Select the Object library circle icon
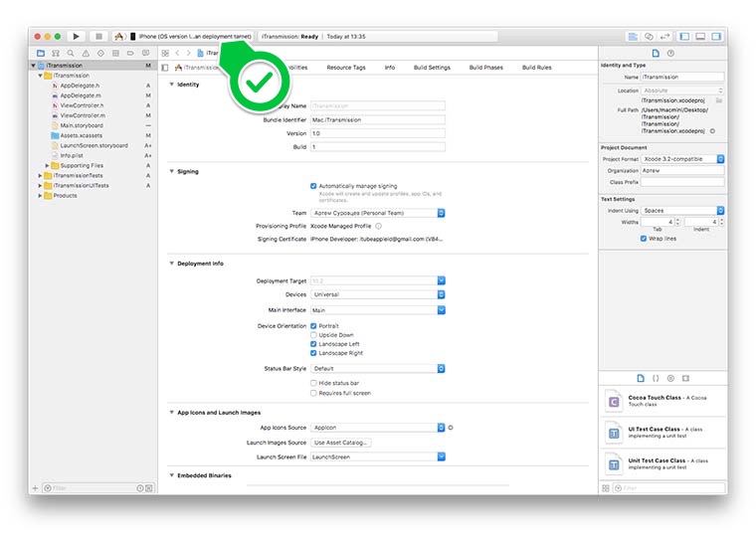Viewport: 756px width, 547px height. 670,378
